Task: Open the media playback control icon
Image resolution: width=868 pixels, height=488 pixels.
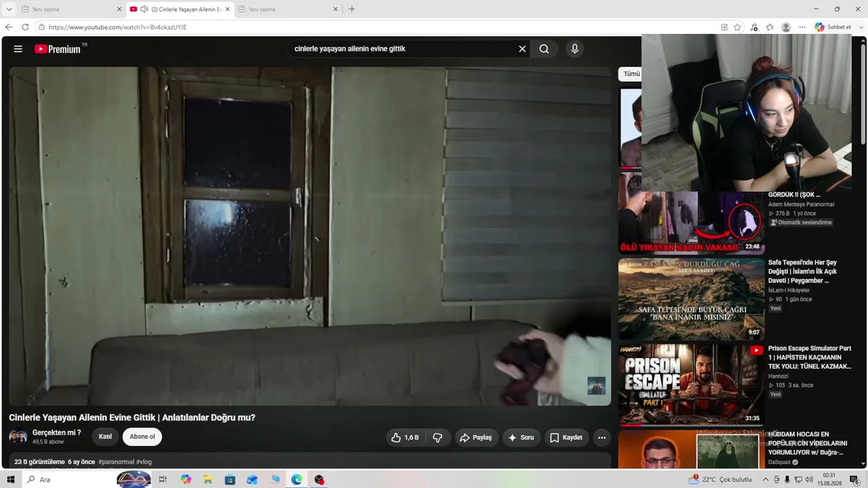Action: [x=754, y=27]
